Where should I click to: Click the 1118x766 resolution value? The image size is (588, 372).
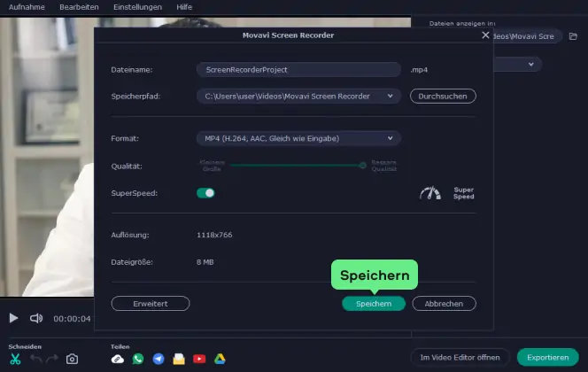pyautogui.click(x=214, y=235)
